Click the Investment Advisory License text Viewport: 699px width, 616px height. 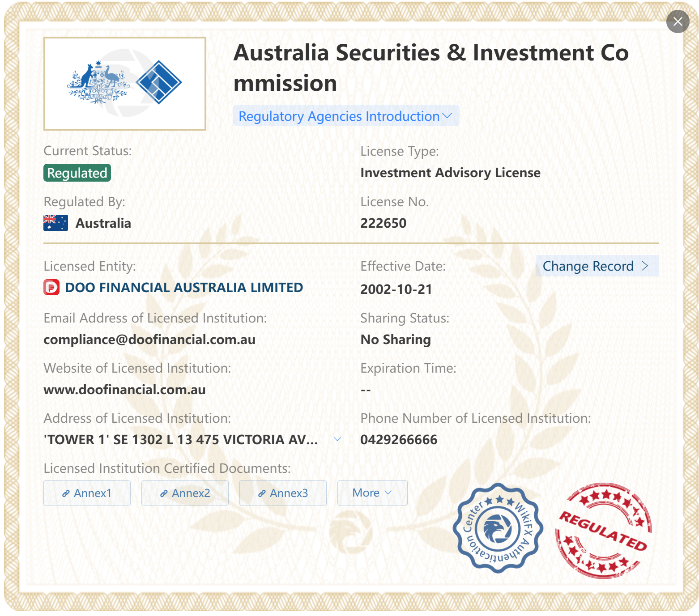point(450,173)
